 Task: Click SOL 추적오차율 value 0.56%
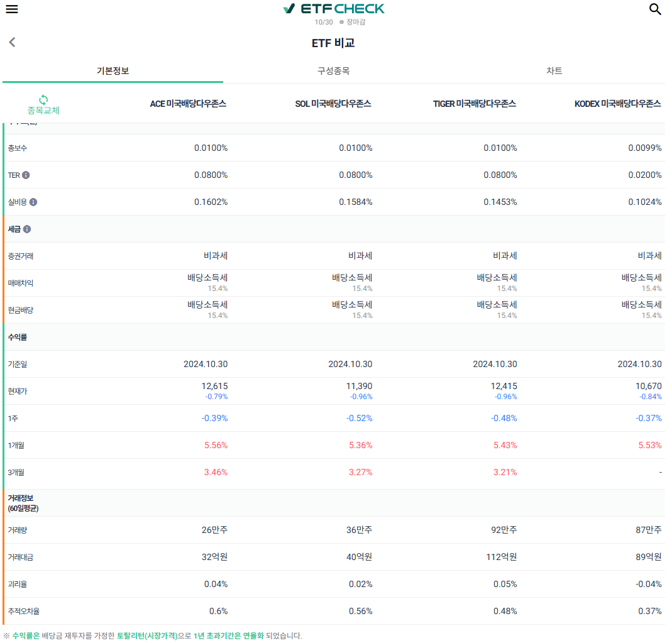tap(360, 611)
